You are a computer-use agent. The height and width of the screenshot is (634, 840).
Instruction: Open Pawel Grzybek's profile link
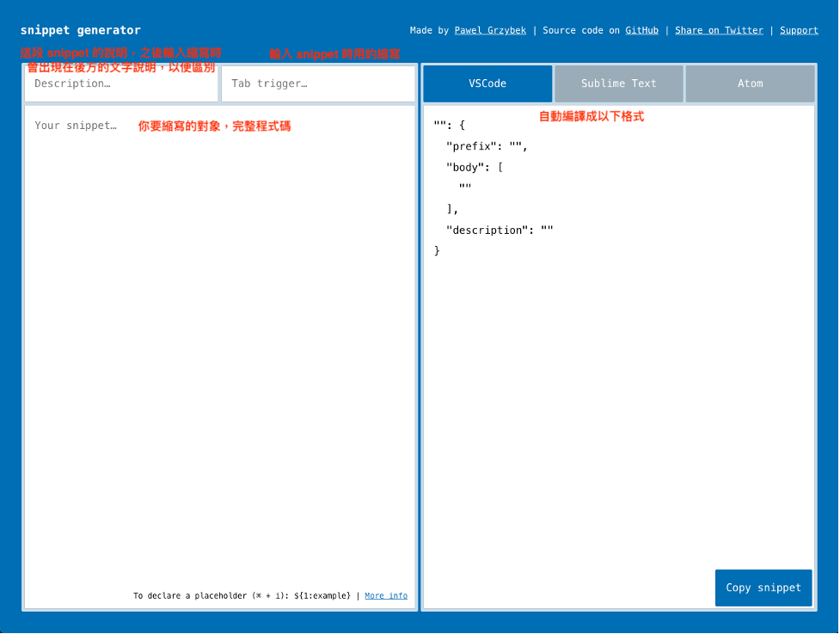coord(489,29)
